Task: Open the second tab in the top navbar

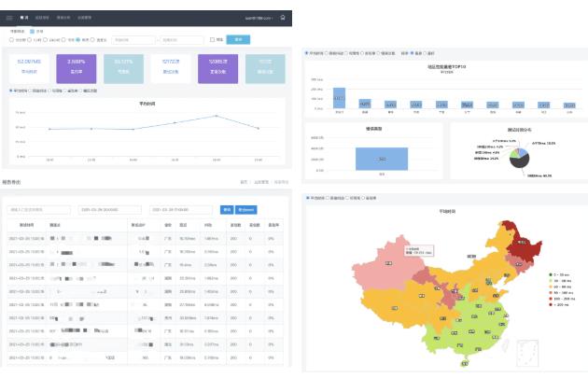Action: point(42,18)
